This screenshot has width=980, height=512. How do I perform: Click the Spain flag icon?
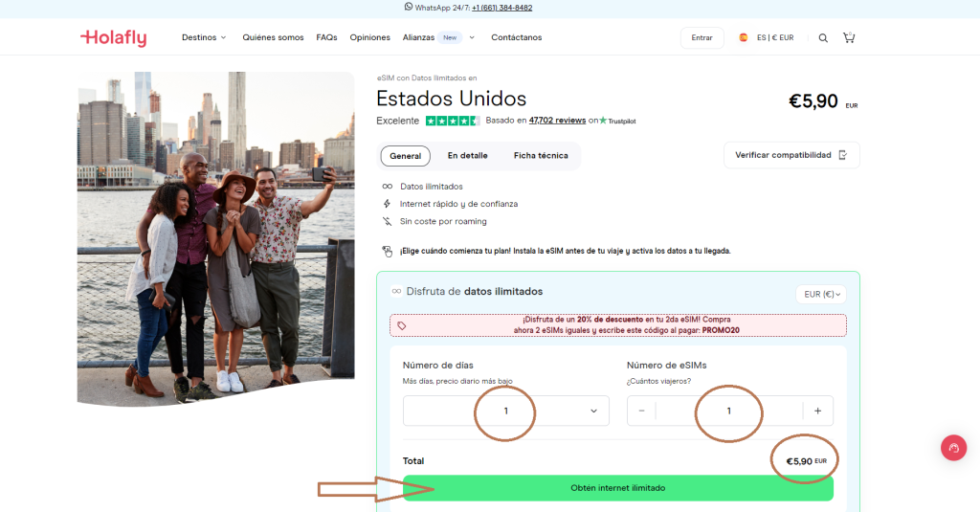point(743,38)
